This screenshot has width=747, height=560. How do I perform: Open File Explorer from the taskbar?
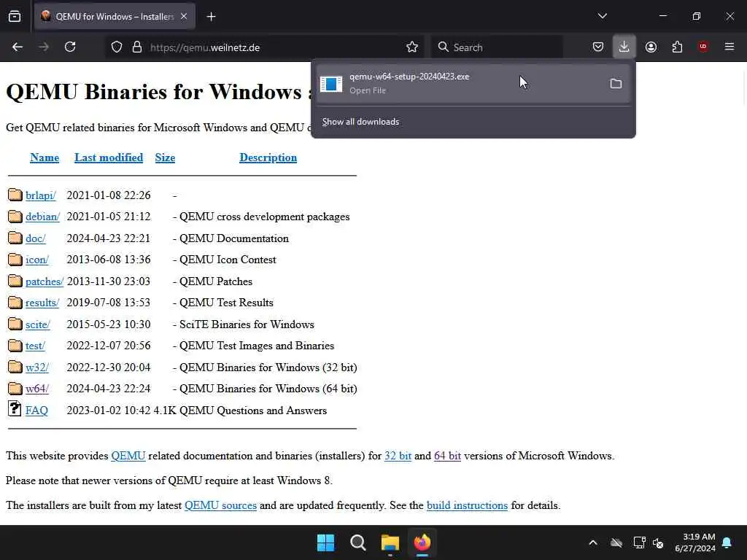[x=390, y=542]
